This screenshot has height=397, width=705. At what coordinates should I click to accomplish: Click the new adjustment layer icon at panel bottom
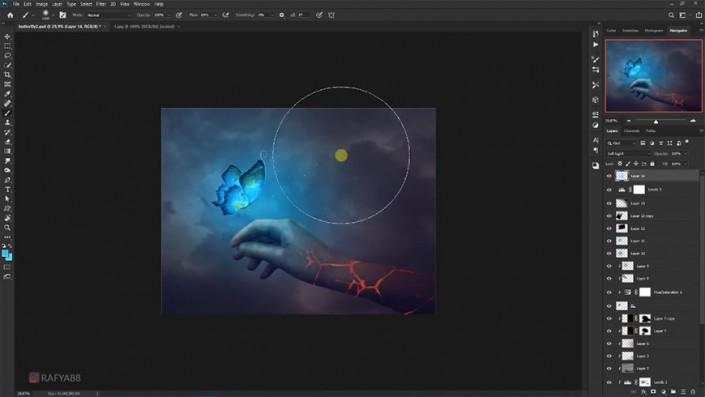point(663,392)
